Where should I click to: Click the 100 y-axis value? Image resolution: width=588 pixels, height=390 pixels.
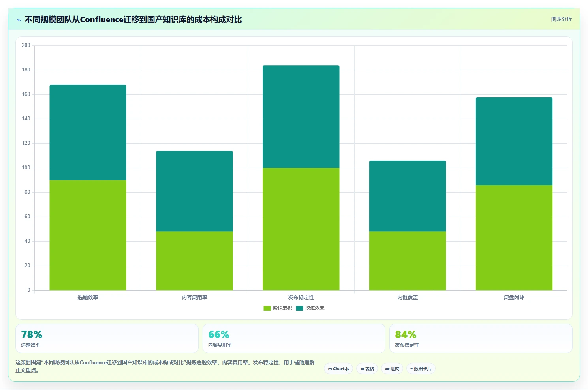click(x=26, y=168)
